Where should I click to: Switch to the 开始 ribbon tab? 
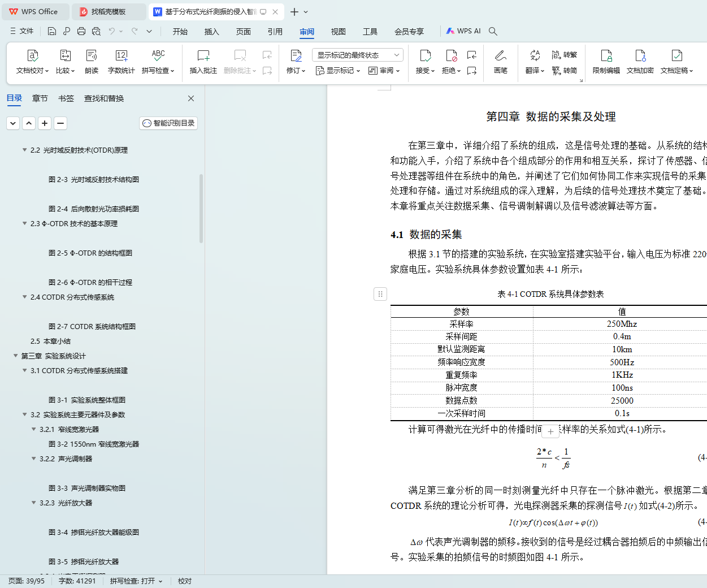[180, 32]
